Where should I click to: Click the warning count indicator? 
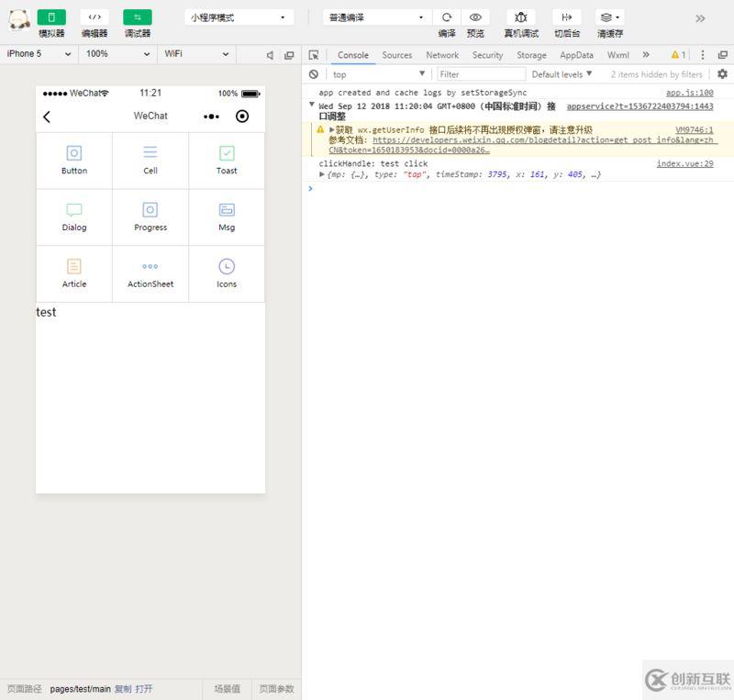[678, 55]
